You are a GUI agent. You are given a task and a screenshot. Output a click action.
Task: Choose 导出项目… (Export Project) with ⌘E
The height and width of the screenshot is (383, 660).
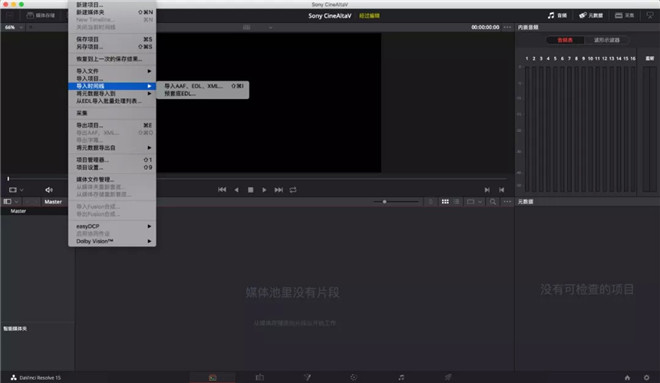[112, 125]
